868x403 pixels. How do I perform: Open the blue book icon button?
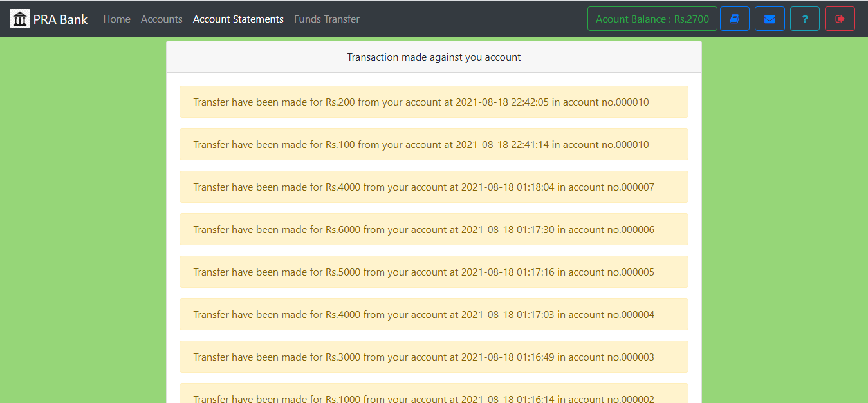tap(735, 19)
